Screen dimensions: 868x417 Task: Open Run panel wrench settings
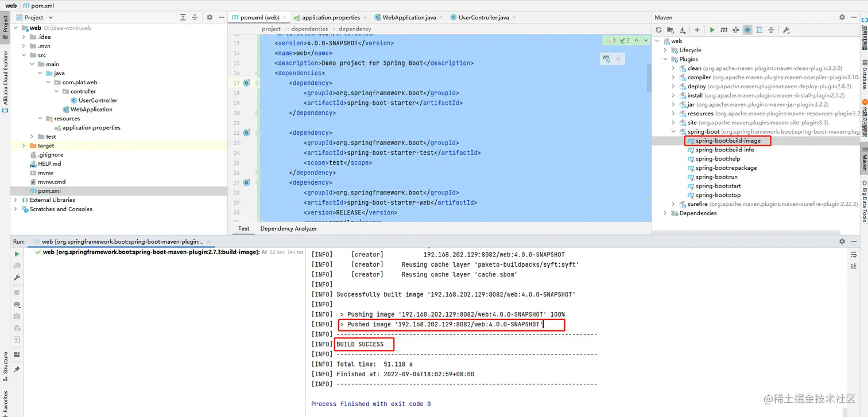[x=17, y=278]
